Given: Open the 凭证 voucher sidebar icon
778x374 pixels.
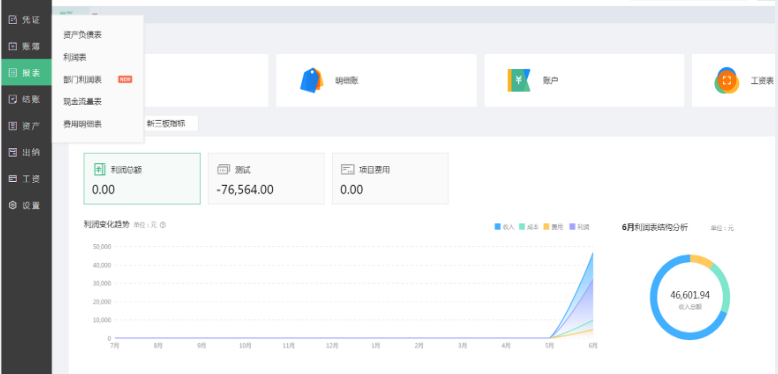Looking at the screenshot, I should [x=13, y=20].
